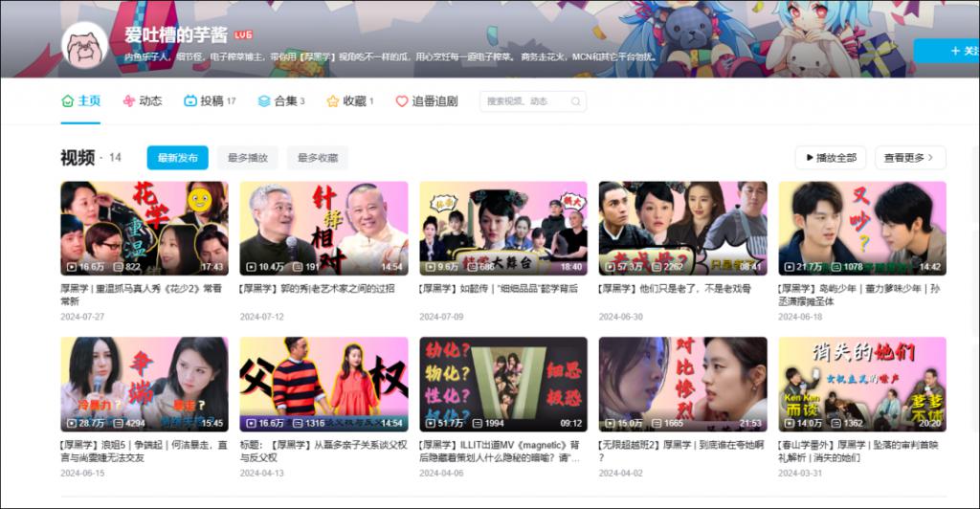Focus the 搜索视频、动态 search field
980x509 pixels.
click(x=532, y=101)
